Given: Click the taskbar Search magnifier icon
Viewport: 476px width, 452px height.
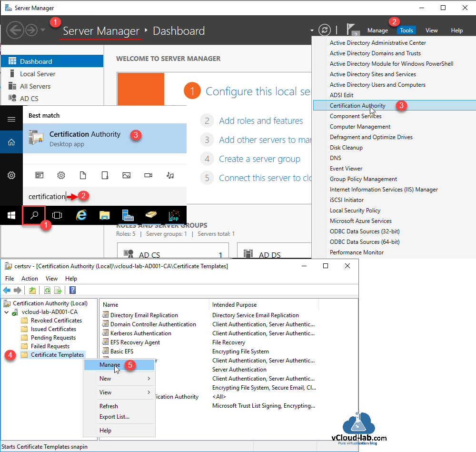Looking at the screenshot, I should (34, 215).
